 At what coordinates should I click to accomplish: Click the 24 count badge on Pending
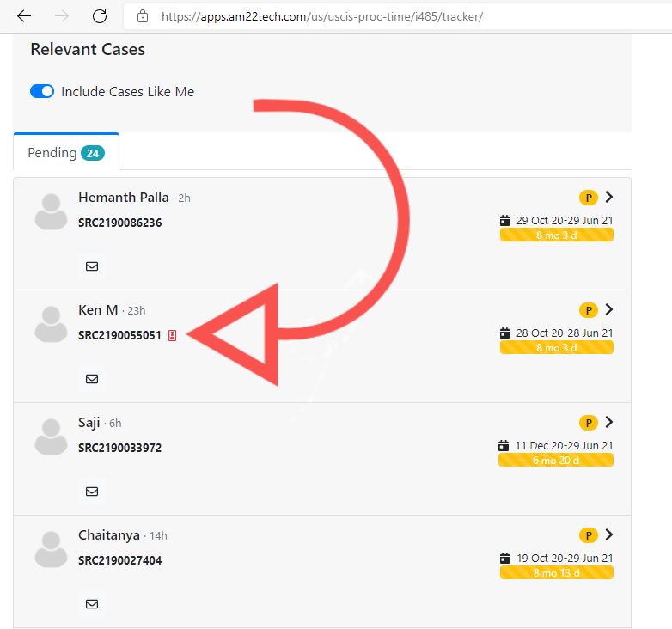coord(93,153)
